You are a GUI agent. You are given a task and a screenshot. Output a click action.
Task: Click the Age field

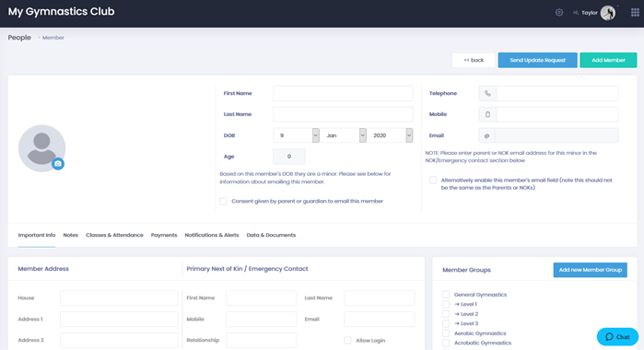[289, 157]
